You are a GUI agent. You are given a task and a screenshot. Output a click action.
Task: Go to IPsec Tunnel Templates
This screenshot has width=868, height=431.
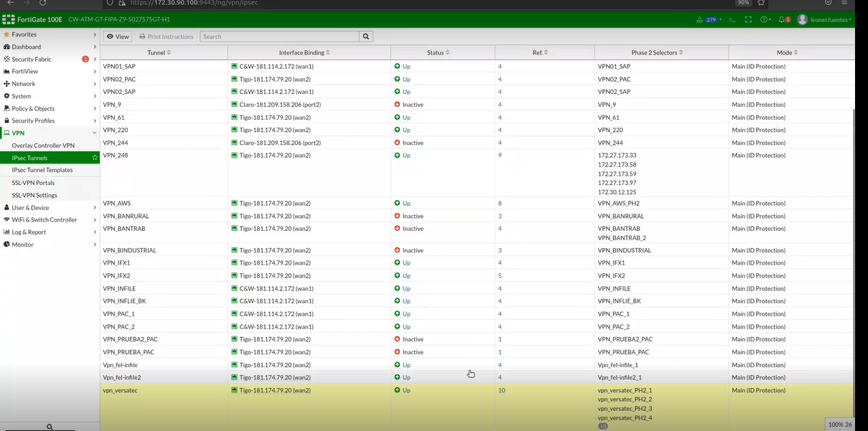(x=42, y=170)
